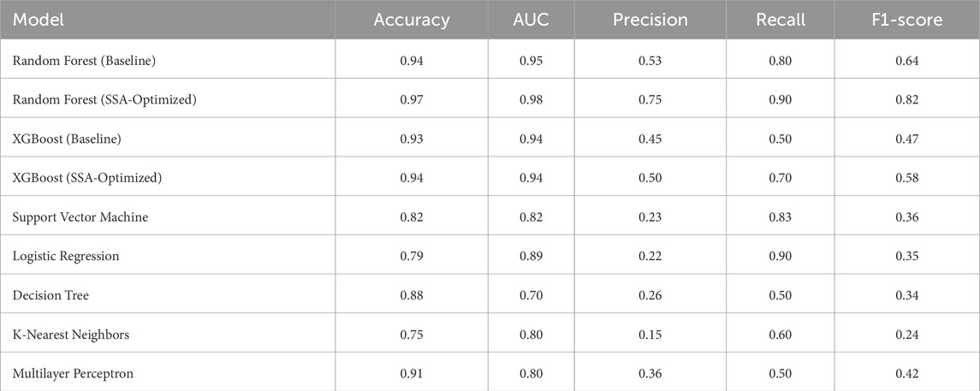Viewport: 980px width, 391px height.
Task: Select the Accuracy column header
Action: 412,20
